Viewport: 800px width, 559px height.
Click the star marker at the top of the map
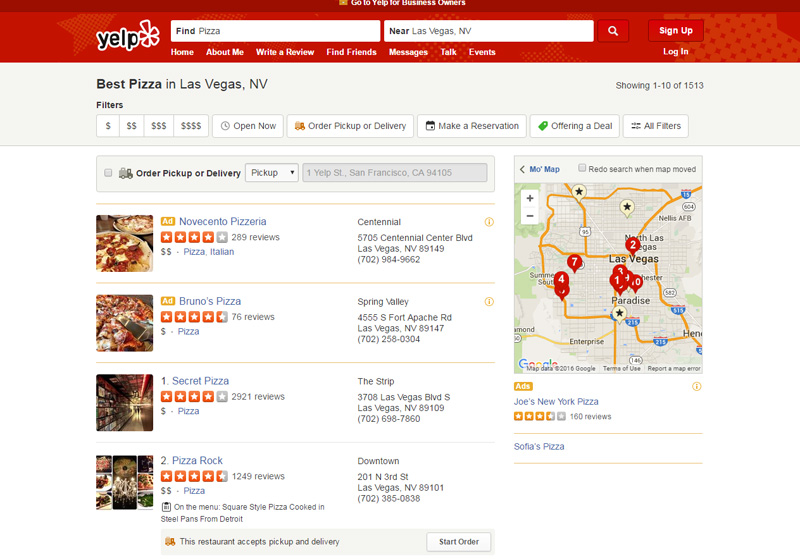click(x=579, y=192)
